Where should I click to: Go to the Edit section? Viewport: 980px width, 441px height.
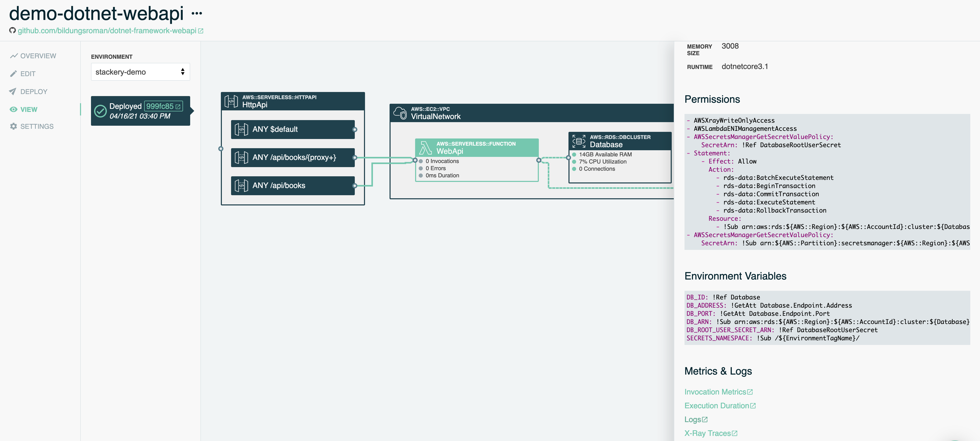pyautogui.click(x=23, y=74)
